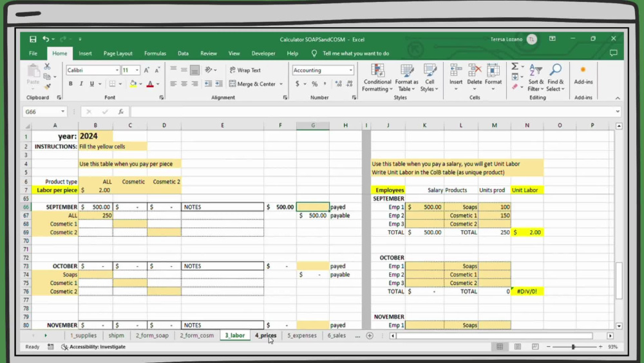This screenshot has width=644, height=363.
Task: Open the Accounting number format dropdown
Action: (351, 70)
